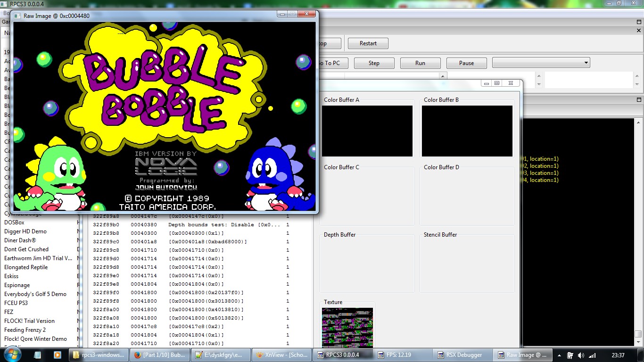Click the network signal tray icon
Screen dimensions: 644x362
(592, 355)
